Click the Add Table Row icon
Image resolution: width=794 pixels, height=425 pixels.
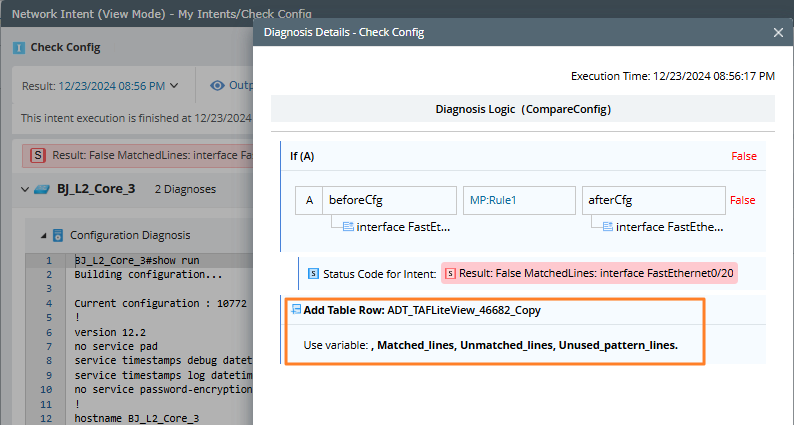coord(296,310)
